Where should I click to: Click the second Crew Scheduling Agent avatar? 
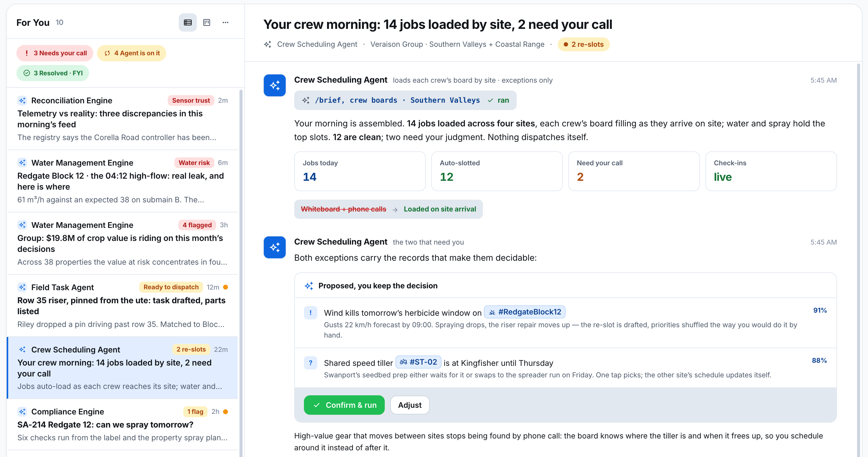[275, 248]
